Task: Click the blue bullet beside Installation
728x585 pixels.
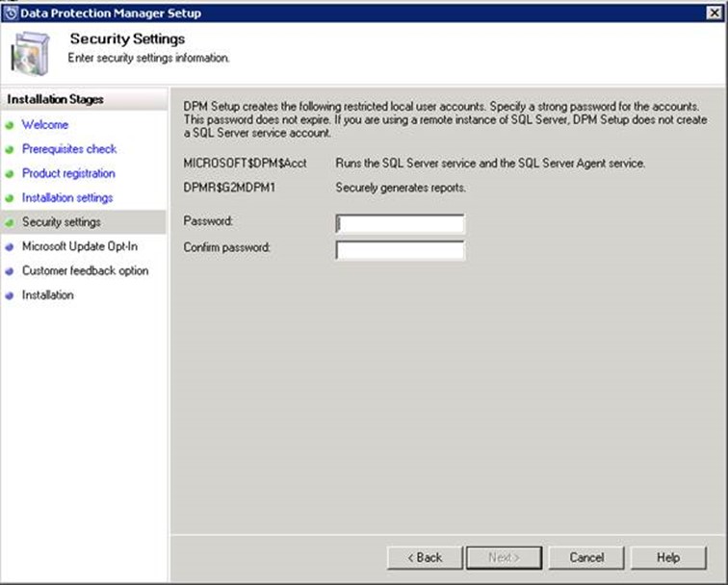Action: [10, 295]
